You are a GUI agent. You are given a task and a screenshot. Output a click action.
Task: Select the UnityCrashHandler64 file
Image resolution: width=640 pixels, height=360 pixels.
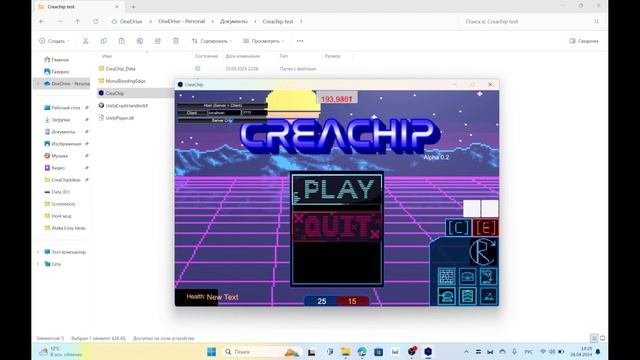(123, 105)
